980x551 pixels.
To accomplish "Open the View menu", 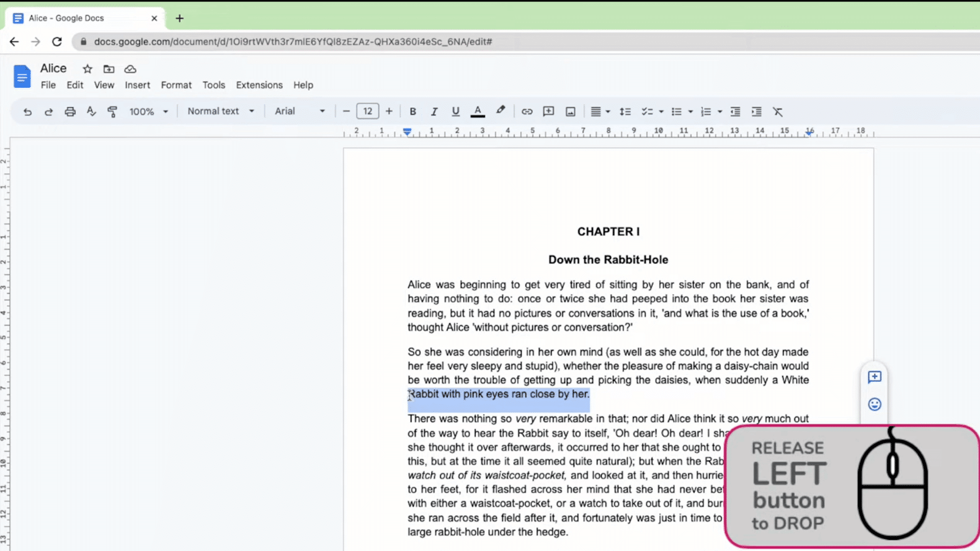I will pos(104,85).
